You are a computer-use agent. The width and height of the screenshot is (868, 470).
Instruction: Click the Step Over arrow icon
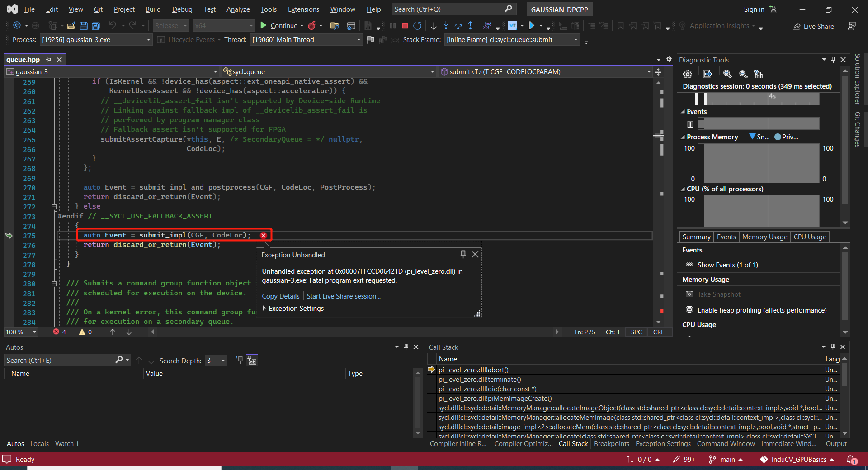(458, 26)
